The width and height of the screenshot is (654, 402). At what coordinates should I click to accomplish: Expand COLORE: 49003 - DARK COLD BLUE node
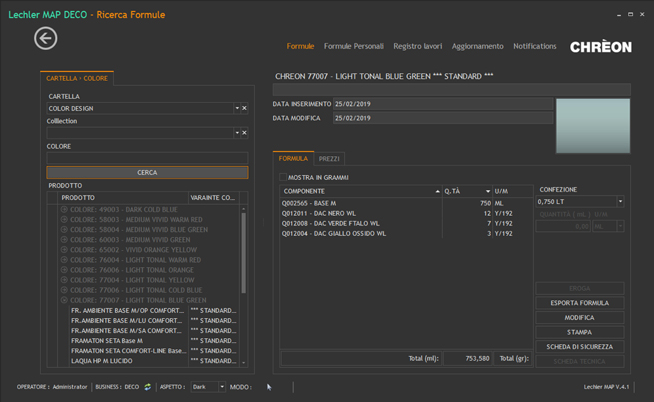[x=64, y=209]
